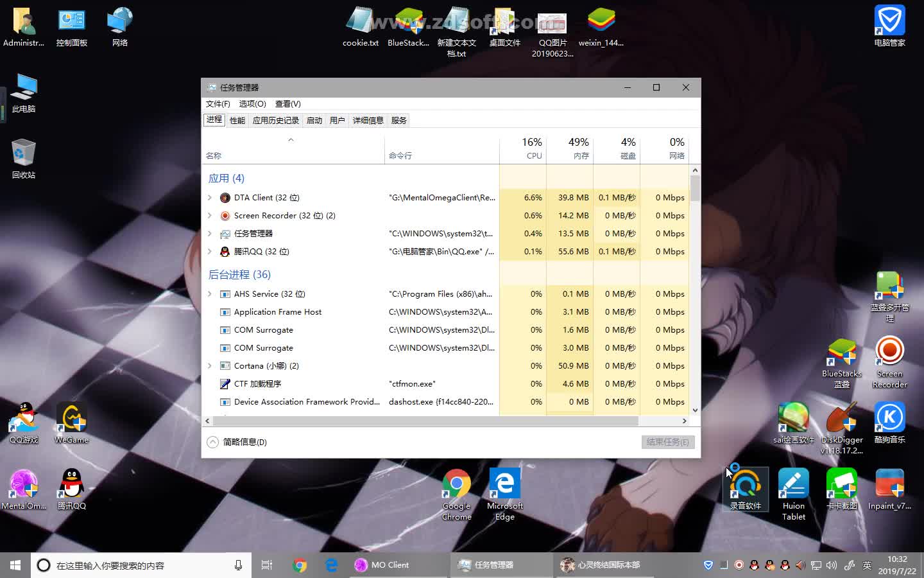
Task: Expand the Screen Recorder process group
Action: point(210,216)
